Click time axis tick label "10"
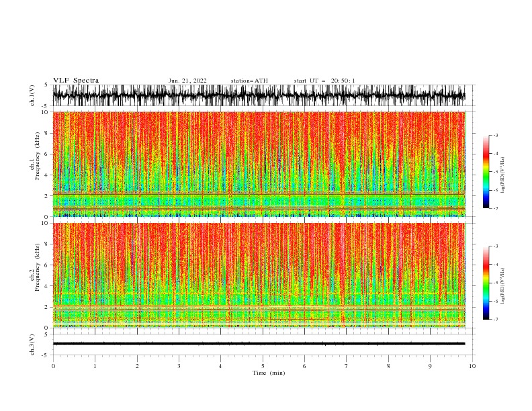This screenshot has width=532, height=411. [472, 366]
